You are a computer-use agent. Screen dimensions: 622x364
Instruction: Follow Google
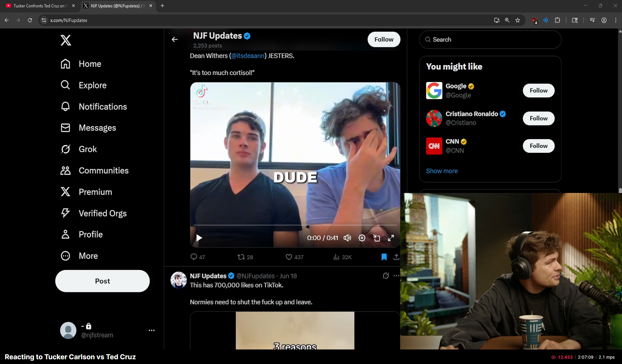click(x=538, y=90)
